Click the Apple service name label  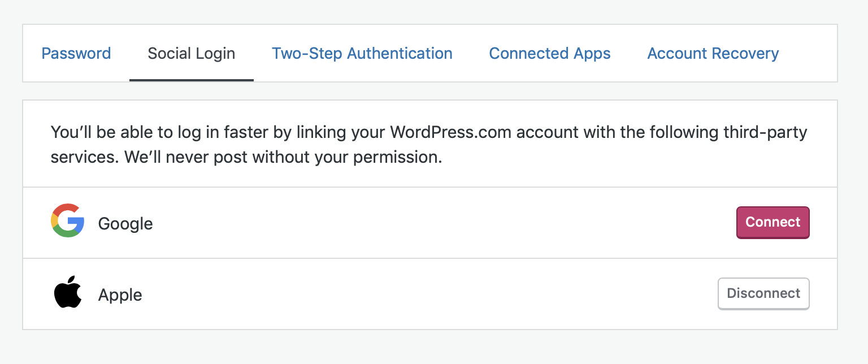pos(120,295)
